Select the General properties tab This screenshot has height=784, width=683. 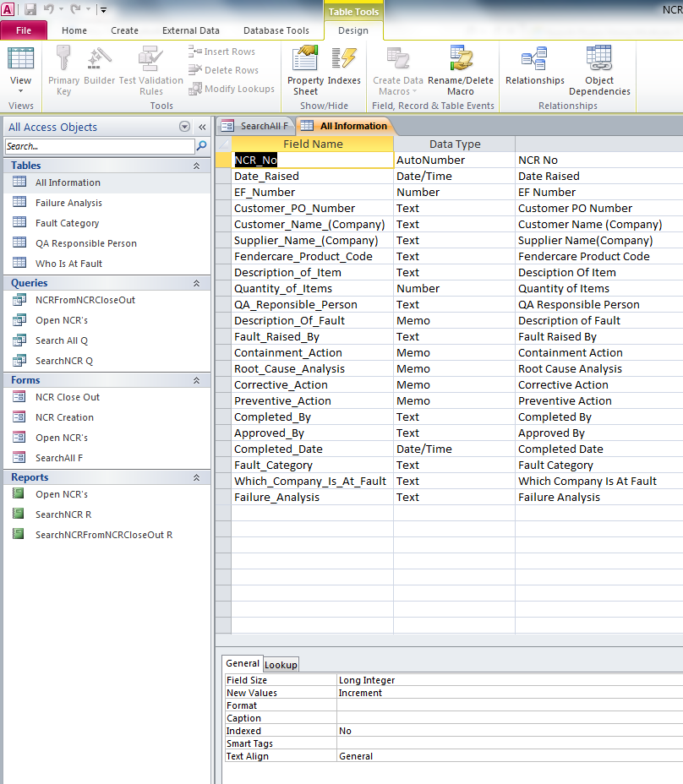pyautogui.click(x=243, y=663)
